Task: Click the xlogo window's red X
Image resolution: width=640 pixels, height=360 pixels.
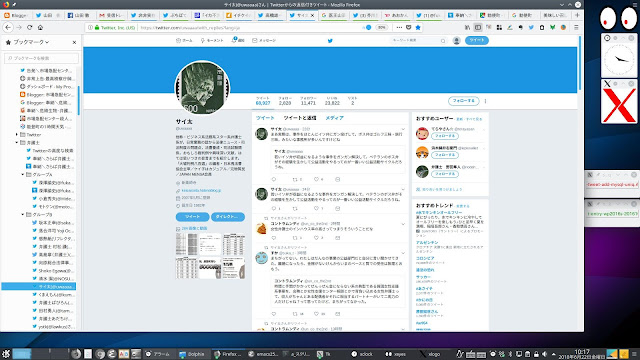Action: [619, 105]
